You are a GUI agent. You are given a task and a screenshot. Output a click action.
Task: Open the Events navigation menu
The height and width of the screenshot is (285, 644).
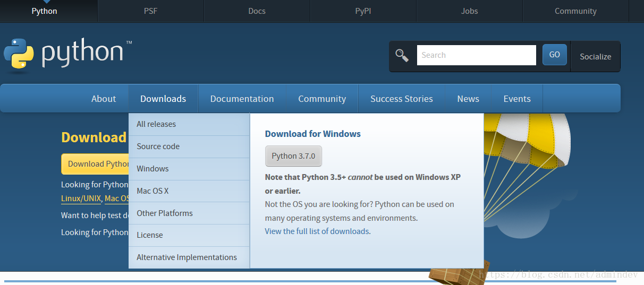pyautogui.click(x=517, y=99)
